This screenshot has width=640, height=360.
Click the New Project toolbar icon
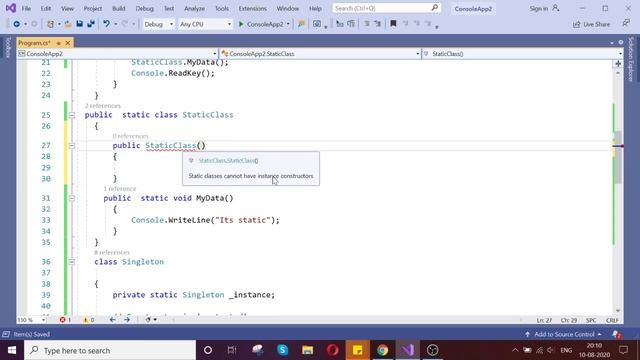50,24
